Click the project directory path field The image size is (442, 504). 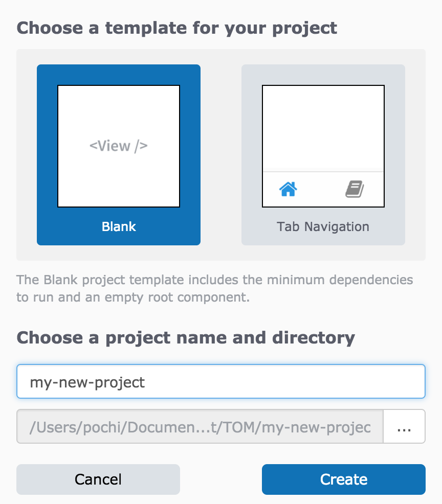pos(200,426)
